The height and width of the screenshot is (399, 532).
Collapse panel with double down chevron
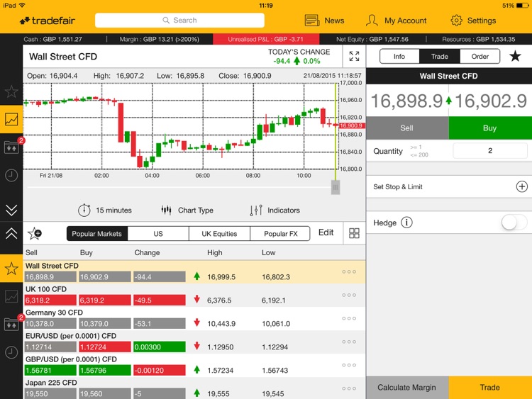pyautogui.click(x=11, y=209)
